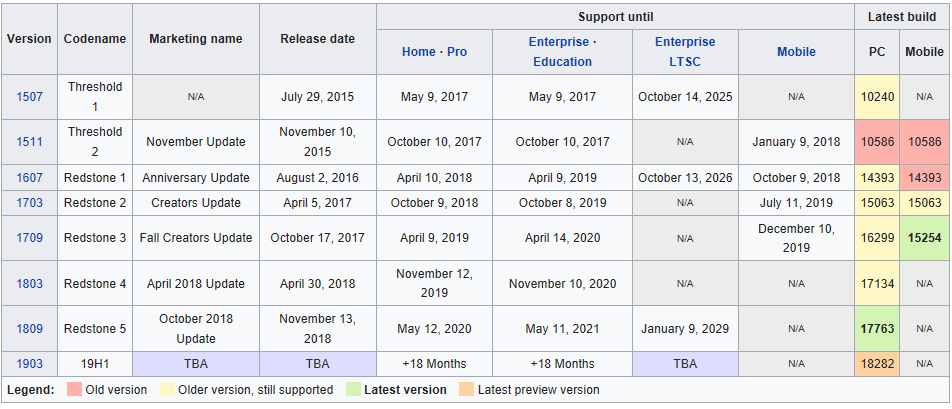Open the 1709 version link
952x409 pixels.
tap(29, 238)
